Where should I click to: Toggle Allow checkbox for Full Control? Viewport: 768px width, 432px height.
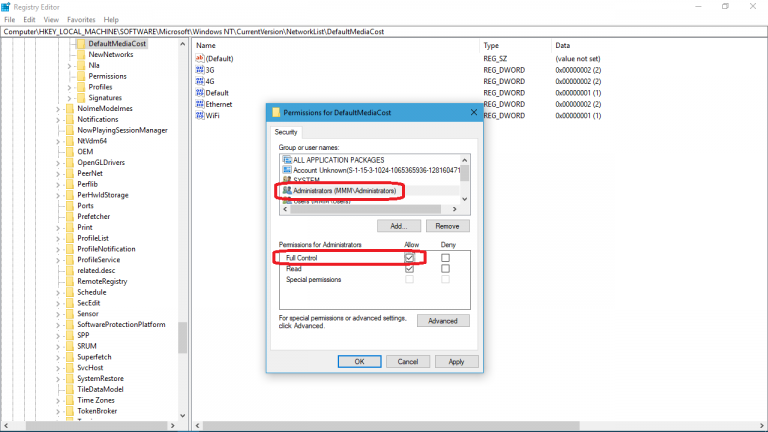point(409,258)
